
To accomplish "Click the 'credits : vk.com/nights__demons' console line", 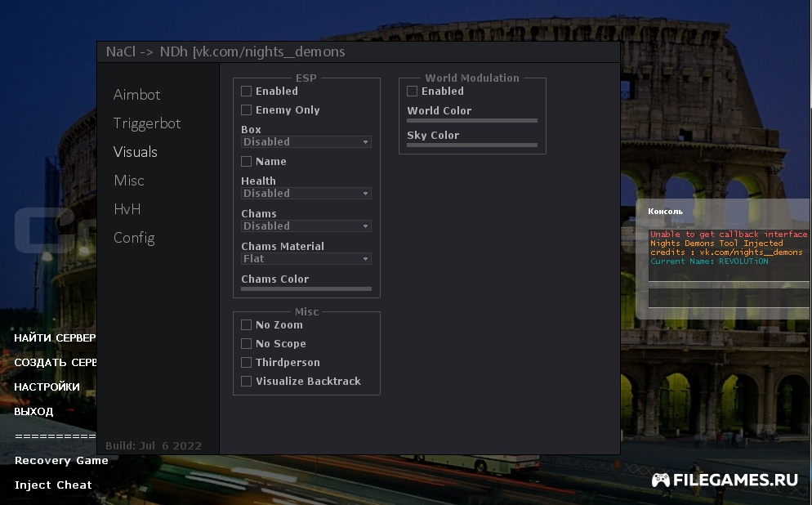I will click(726, 252).
